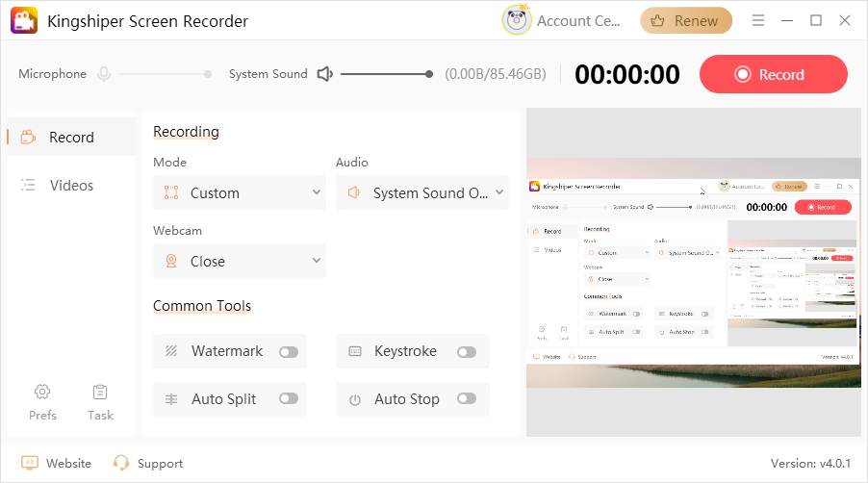Click the Renew button
The height and width of the screenshot is (483, 868).
point(686,20)
